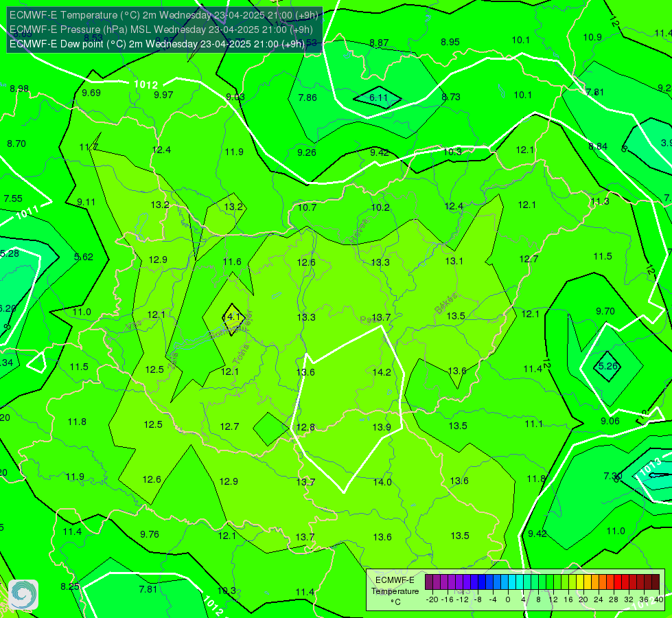Click the dark maroon swatch above 40 in legend
Viewport: 672px width, 618px height.
pos(656,582)
